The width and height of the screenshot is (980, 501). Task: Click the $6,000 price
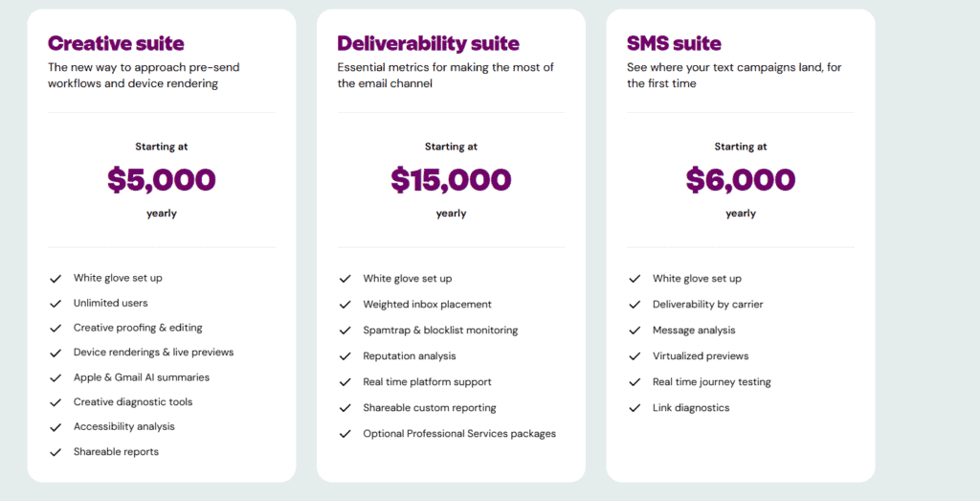741,179
